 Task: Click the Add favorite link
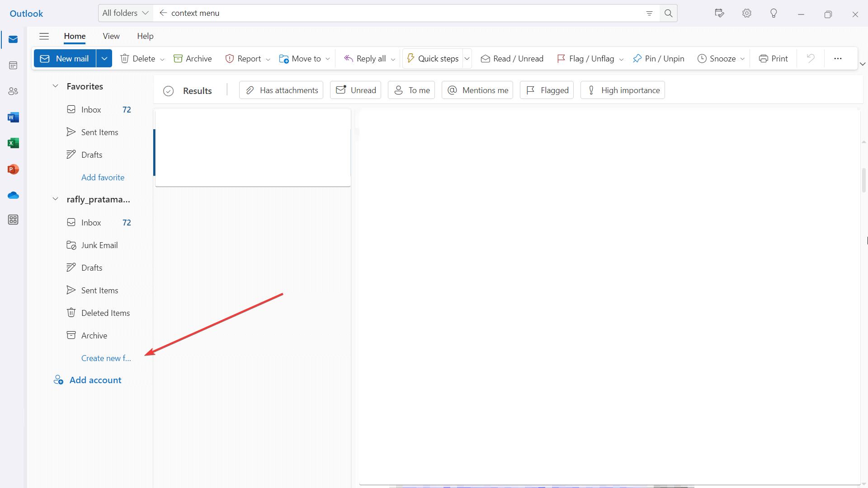[x=103, y=178]
